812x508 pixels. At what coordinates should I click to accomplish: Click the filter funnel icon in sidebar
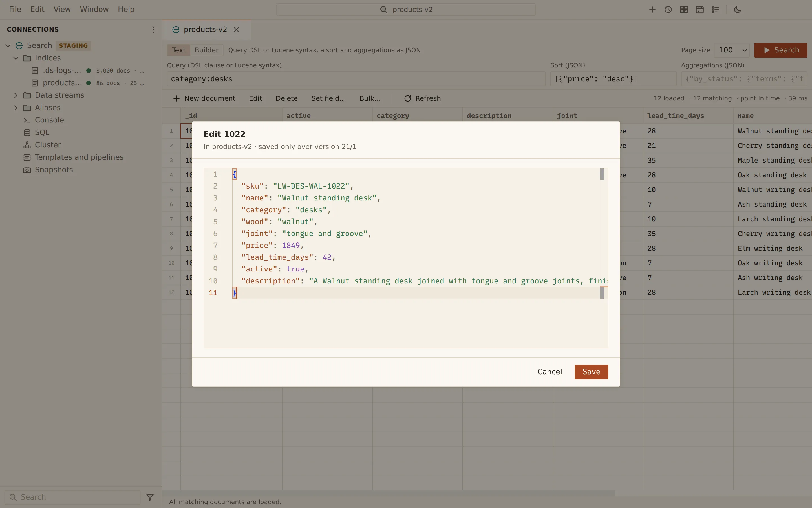point(150,497)
